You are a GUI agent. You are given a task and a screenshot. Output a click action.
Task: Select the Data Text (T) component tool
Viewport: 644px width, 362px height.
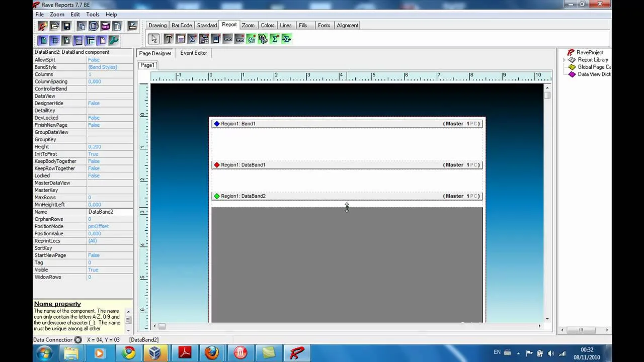(x=169, y=39)
